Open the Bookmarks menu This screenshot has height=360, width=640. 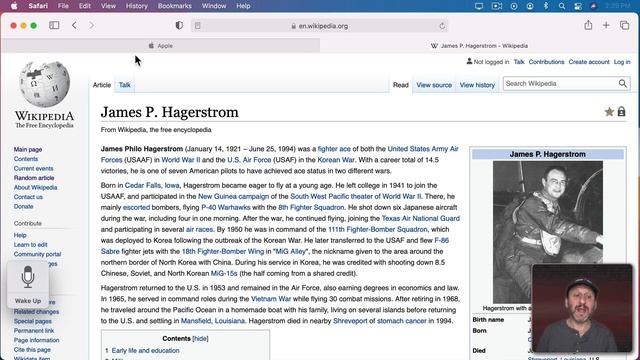(175, 6)
